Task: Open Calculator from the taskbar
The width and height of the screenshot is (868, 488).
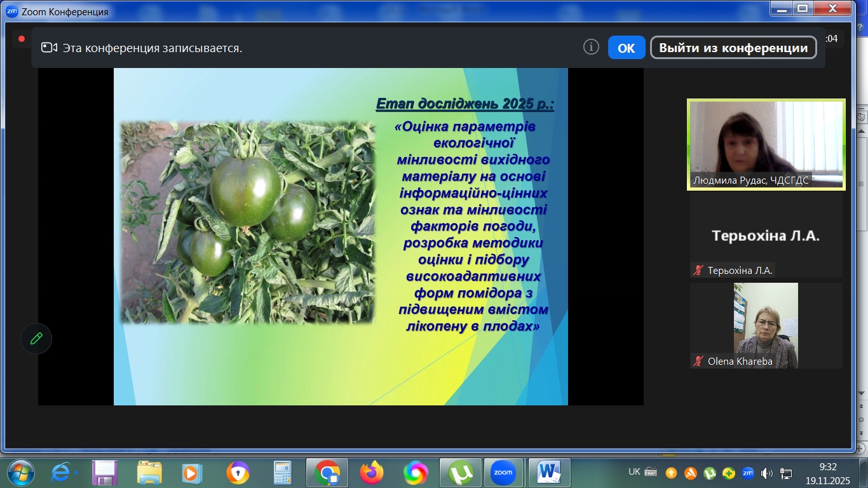Action: [x=282, y=473]
